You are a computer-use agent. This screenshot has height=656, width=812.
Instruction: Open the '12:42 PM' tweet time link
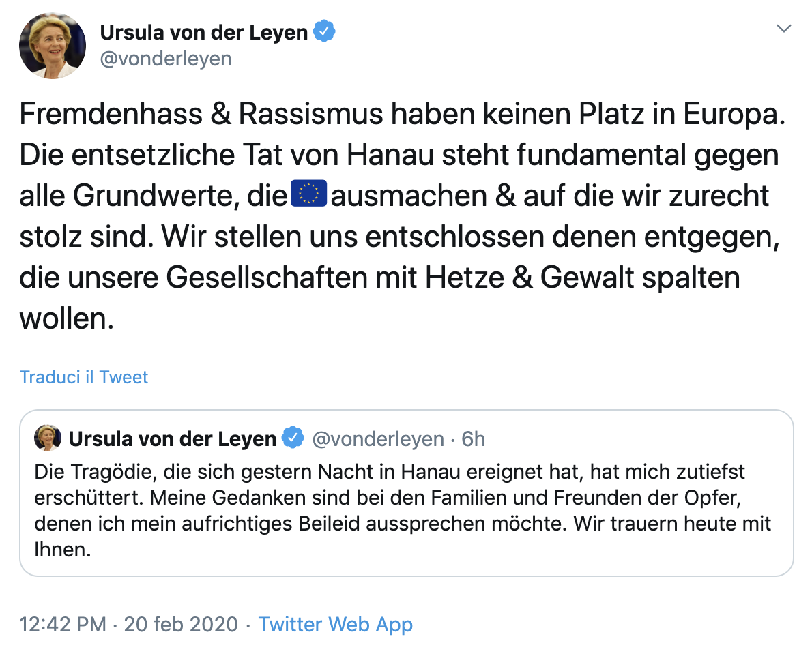tap(62, 624)
